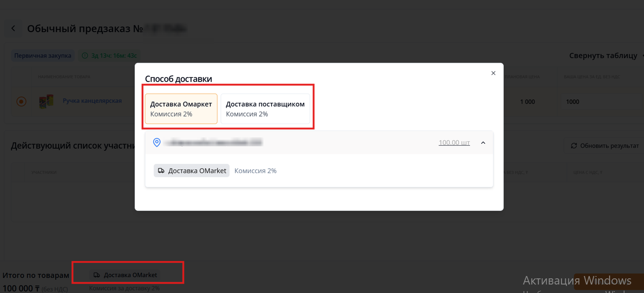Click the Первичная закупка badge

[43, 56]
